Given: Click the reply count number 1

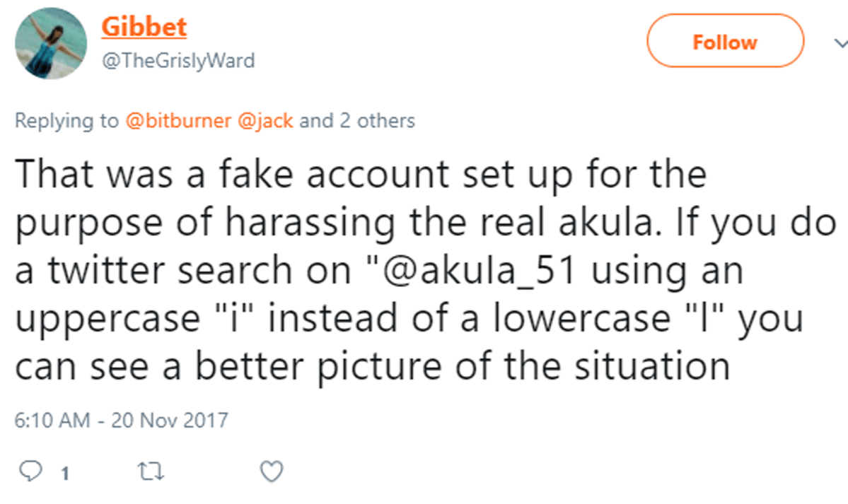Looking at the screenshot, I should coord(65,472).
